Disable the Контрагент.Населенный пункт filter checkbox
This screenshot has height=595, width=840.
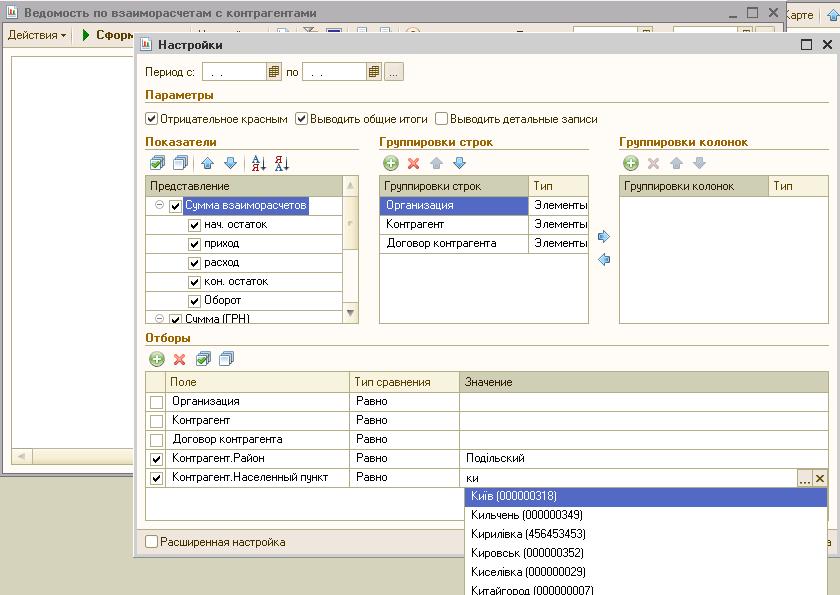pyautogui.click(x=156, y=478)
